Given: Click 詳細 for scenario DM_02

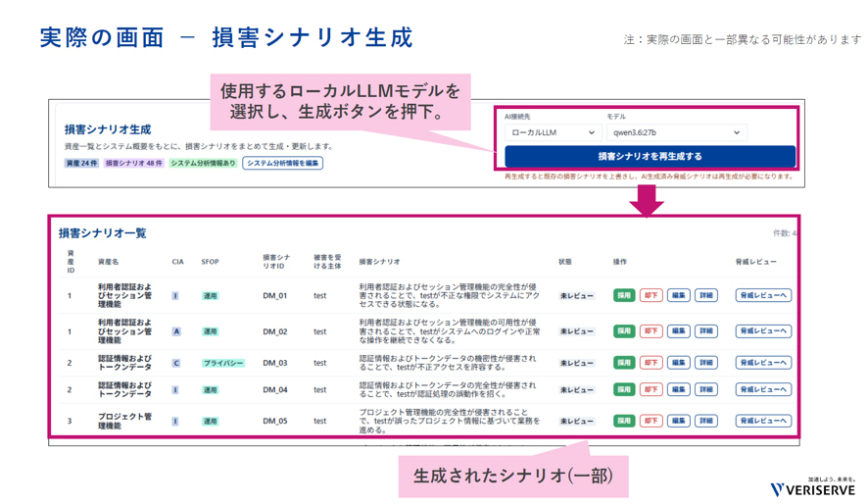Looking at the screenshot, I should coord(706,331).
